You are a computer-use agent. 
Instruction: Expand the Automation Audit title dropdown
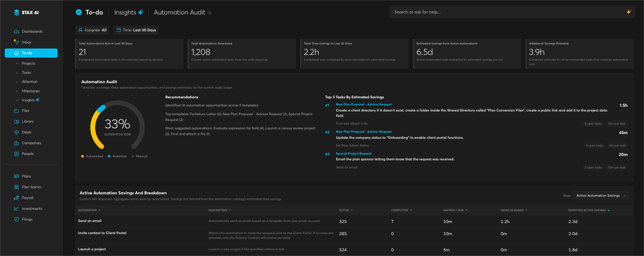pyautogui.click(x=209, y=13)
